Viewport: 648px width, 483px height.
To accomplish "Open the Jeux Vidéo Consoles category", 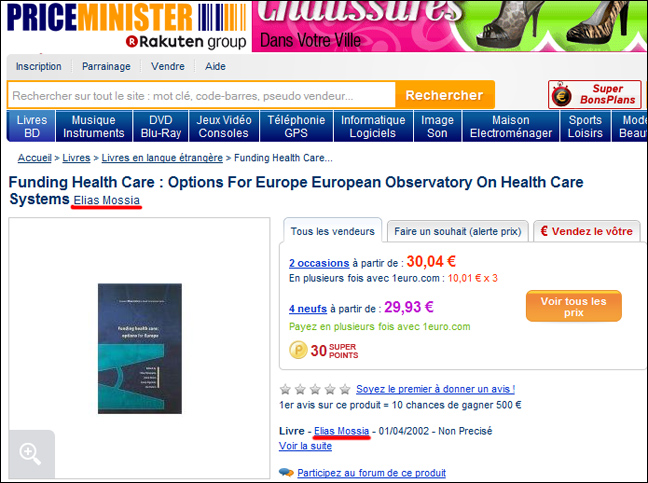I will (x=224, y=126).
